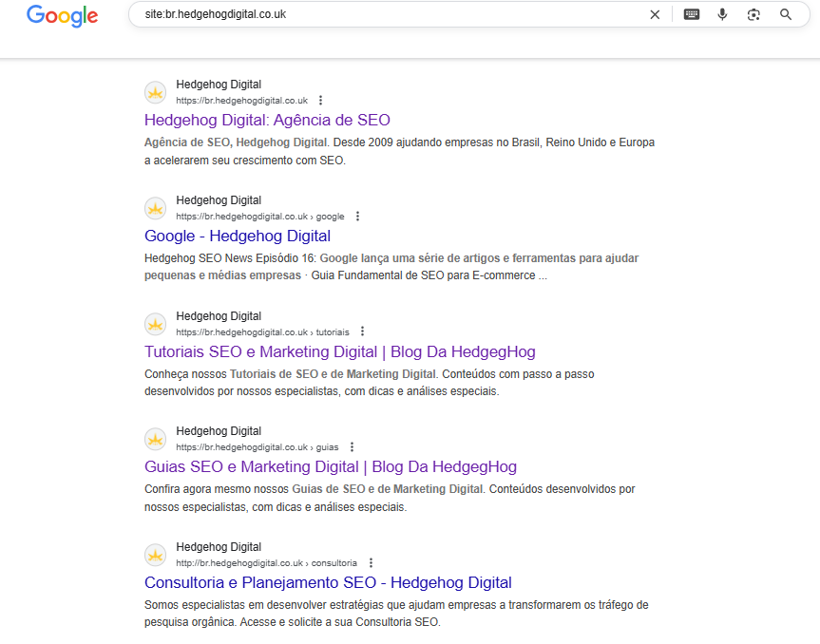Open three-dot menu for tutoriais result
This screenshot has height=644, width=820.
362,332
